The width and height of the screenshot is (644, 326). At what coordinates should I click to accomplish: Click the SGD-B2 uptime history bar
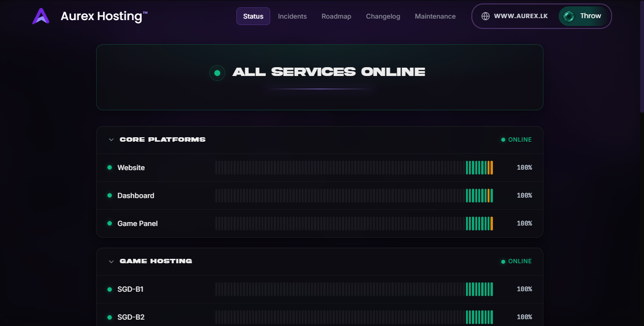coord(354,317)
